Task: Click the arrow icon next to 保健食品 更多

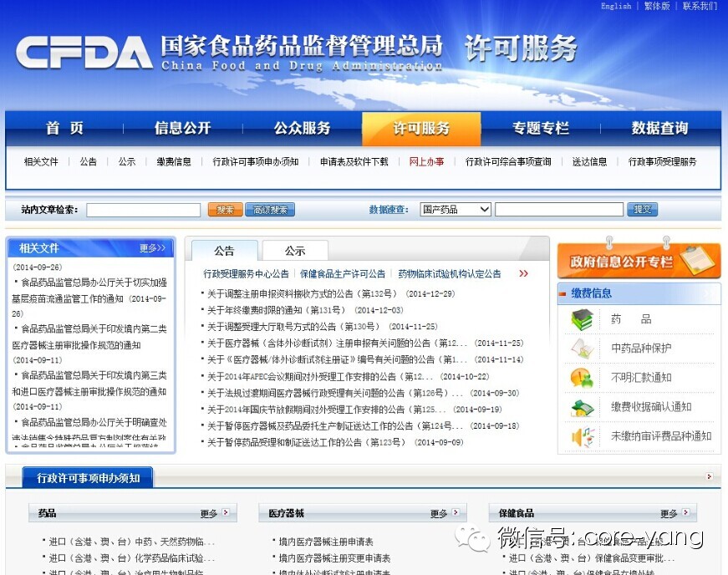Action: [x=685, y=512]
